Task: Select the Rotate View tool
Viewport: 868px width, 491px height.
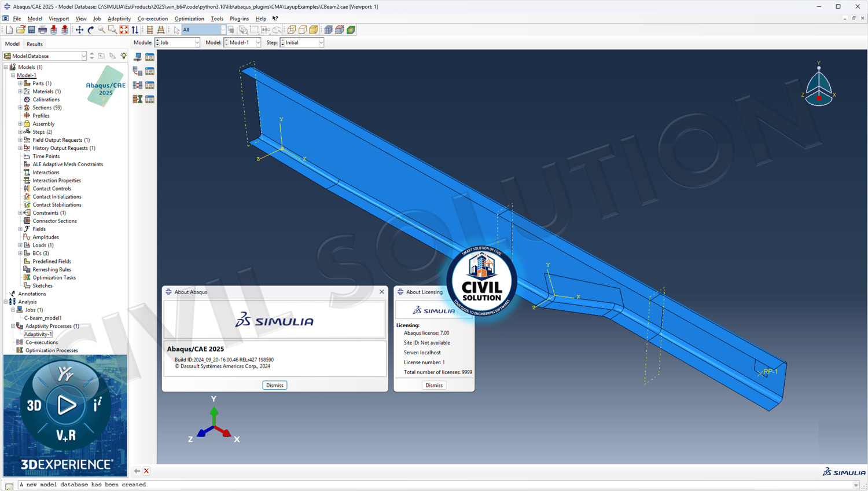Action: (90, 30)
